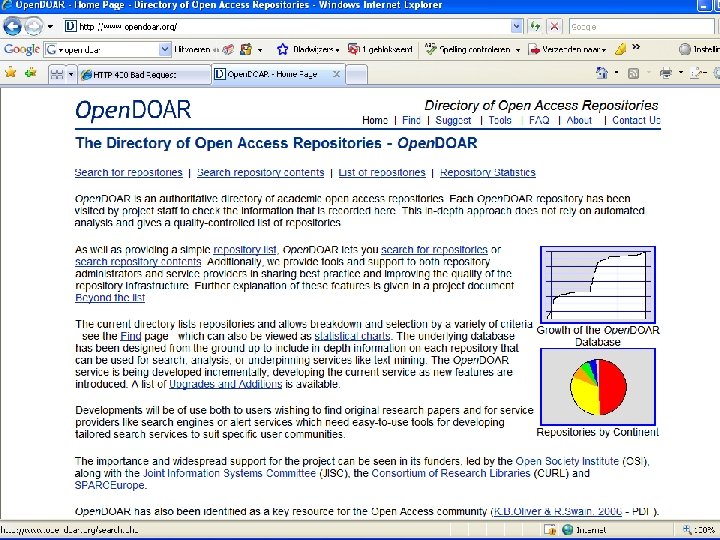Click the red Stop loading icon
720x540 pixels.
[554, 26]
